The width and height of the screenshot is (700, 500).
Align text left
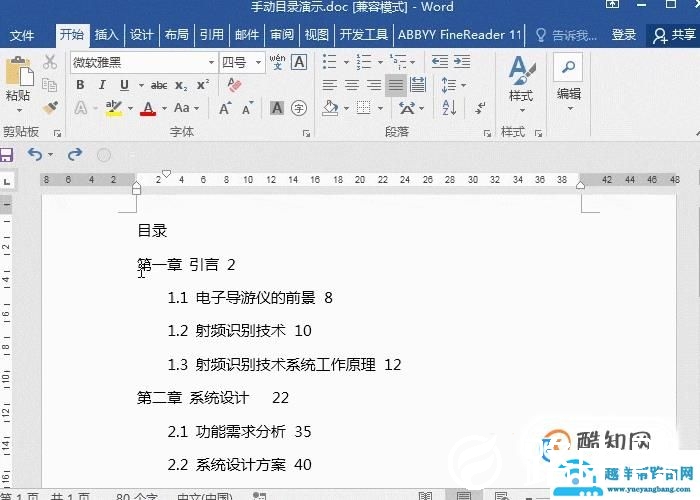coord(329,85)
